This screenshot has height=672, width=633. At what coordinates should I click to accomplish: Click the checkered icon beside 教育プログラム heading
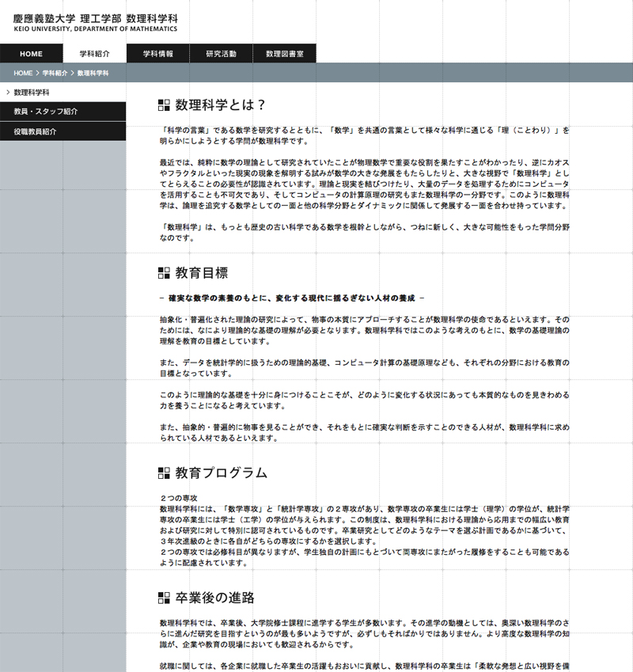(x=165, y=473)
